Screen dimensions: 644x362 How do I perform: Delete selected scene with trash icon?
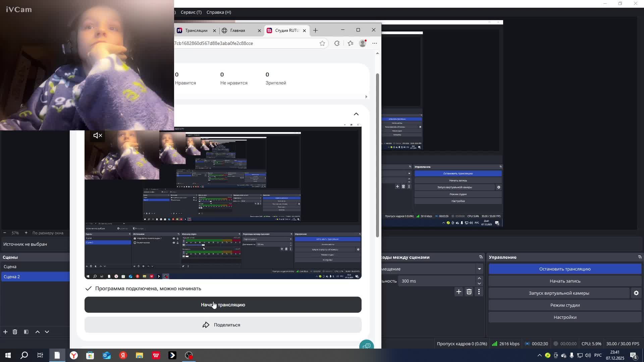(15, 332)
